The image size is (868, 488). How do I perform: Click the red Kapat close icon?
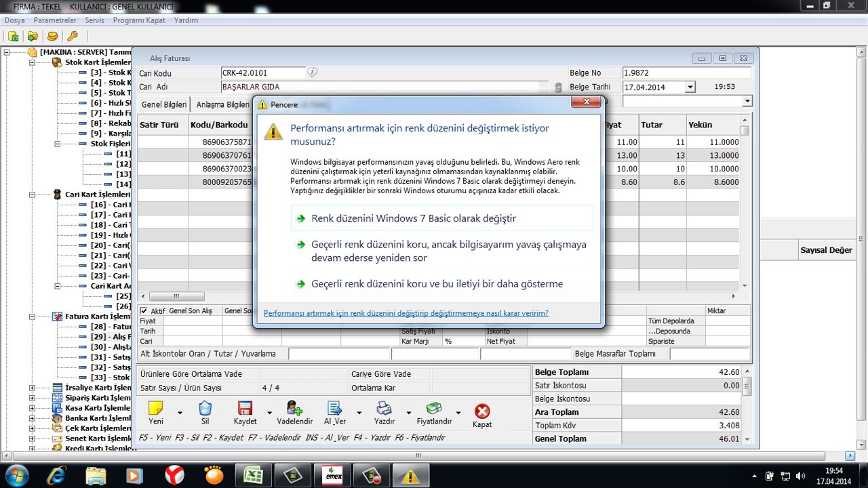[x=482, y=411]
